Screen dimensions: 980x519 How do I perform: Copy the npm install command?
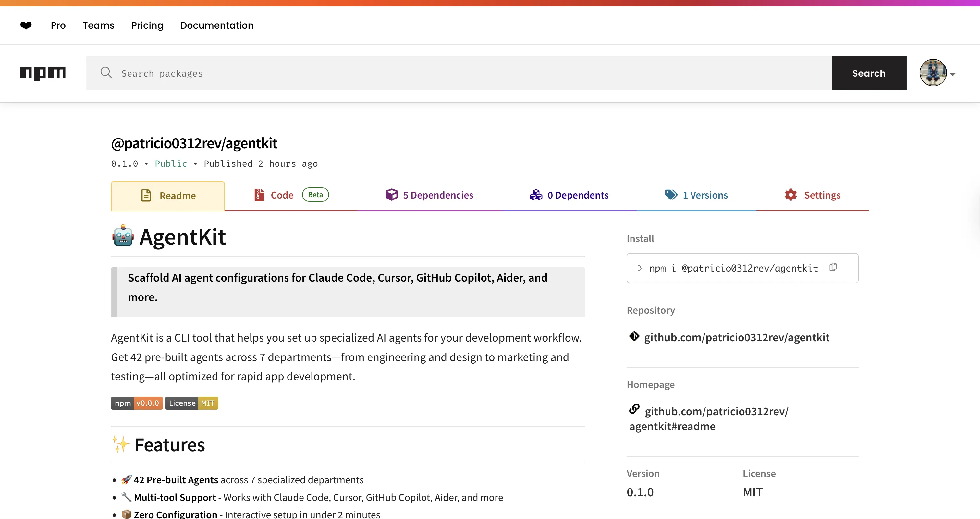pos(833,267)
